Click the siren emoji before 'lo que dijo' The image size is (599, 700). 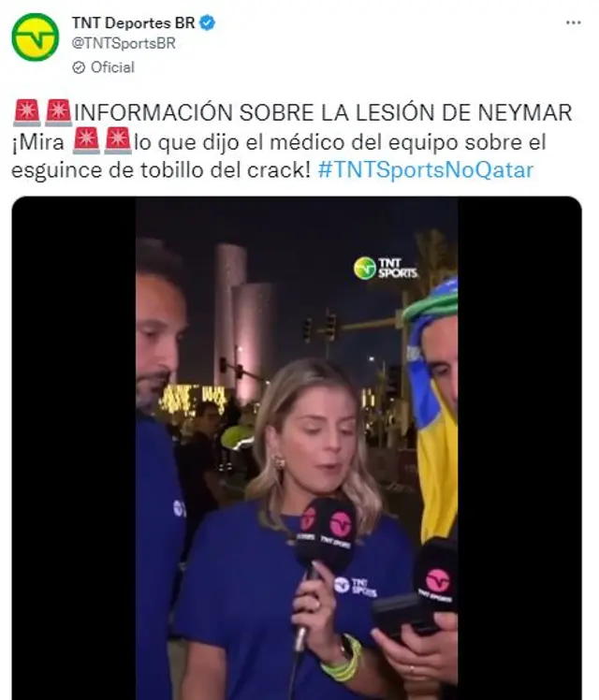tap(118, 140)
